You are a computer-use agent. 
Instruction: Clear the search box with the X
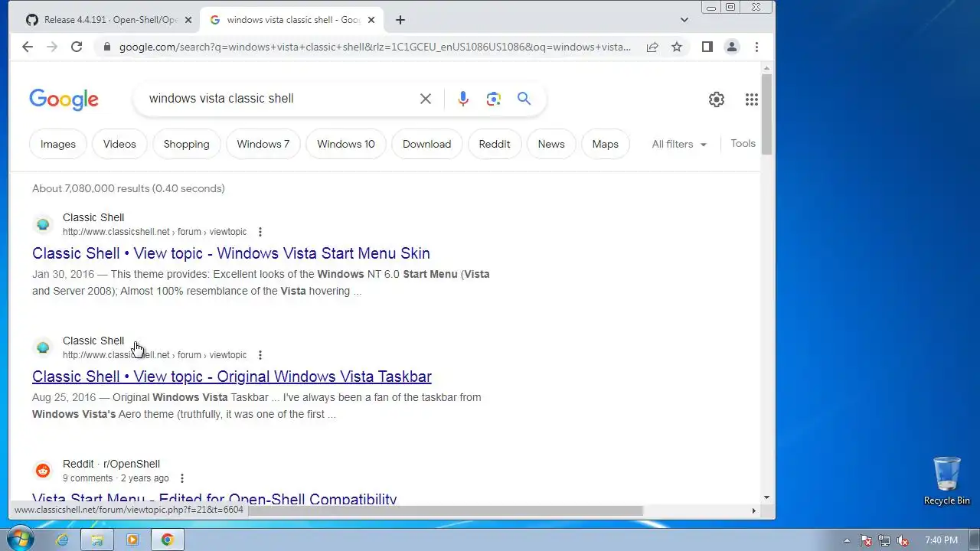(x=426, y=99)
